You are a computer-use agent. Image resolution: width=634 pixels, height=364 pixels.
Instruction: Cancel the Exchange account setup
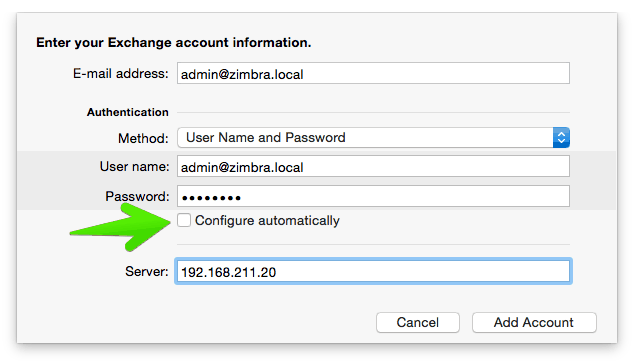pyautogui.click(x=418, y=322)
